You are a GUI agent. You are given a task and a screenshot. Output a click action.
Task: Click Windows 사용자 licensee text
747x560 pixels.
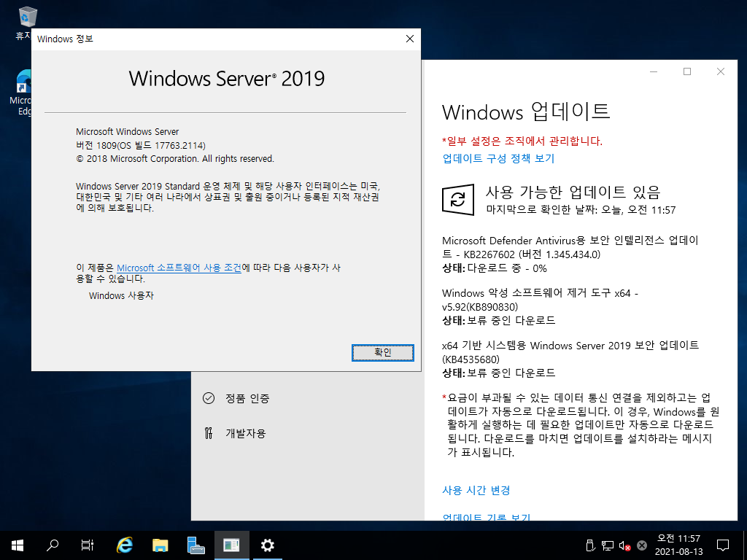click(x=121, y=296)
